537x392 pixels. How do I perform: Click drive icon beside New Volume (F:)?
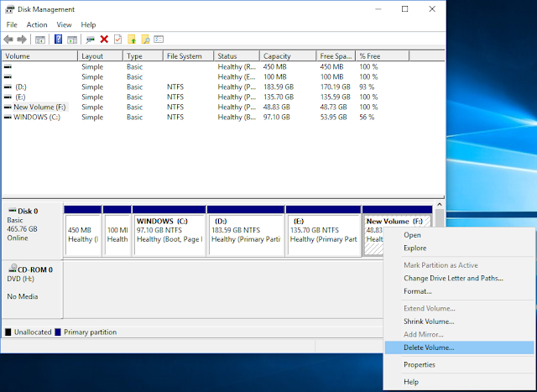coord(8,107)
